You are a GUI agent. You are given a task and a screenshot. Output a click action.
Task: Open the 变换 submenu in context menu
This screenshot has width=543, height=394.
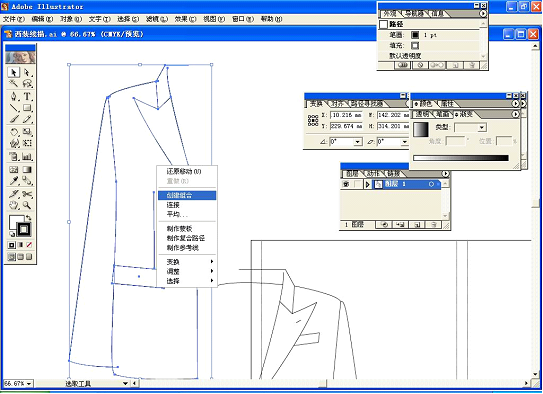[187, 262]
